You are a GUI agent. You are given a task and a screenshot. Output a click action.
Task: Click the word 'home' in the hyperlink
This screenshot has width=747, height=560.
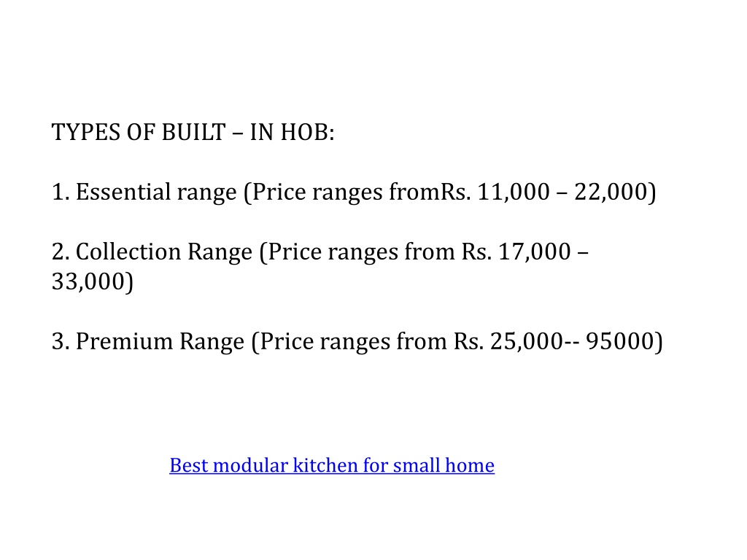[469, 465]
